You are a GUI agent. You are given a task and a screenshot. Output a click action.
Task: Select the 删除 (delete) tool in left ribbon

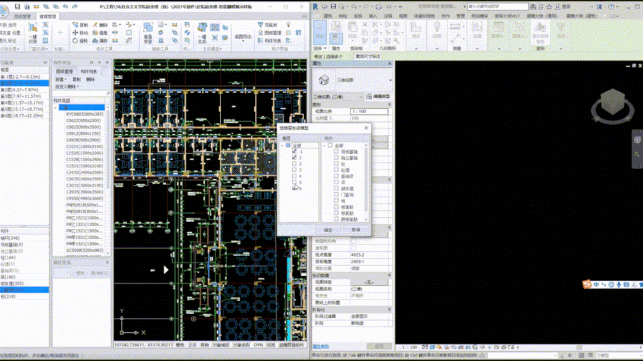100,25
